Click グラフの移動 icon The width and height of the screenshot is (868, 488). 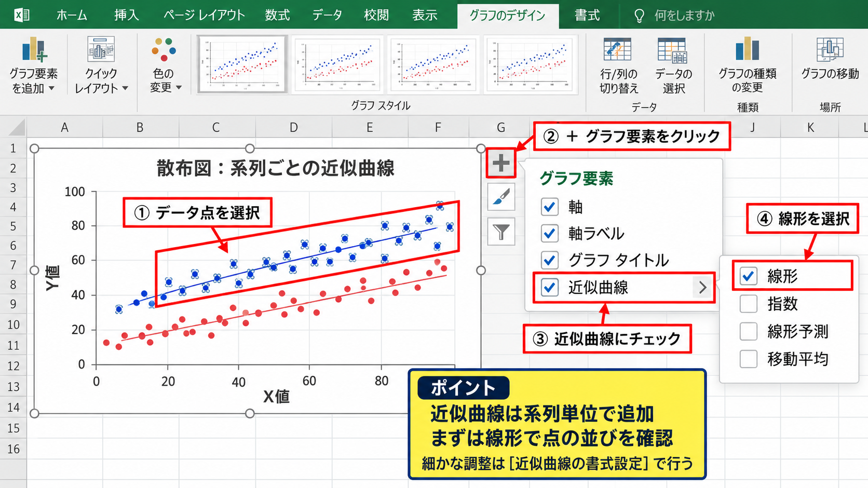(x=830, y=49)
